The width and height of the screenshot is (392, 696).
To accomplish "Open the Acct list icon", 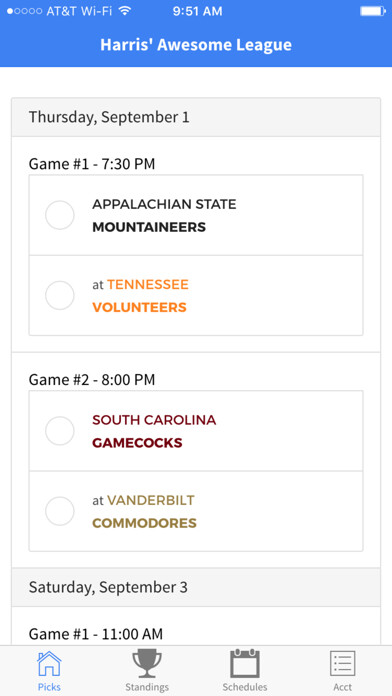I will click(343, 663).
